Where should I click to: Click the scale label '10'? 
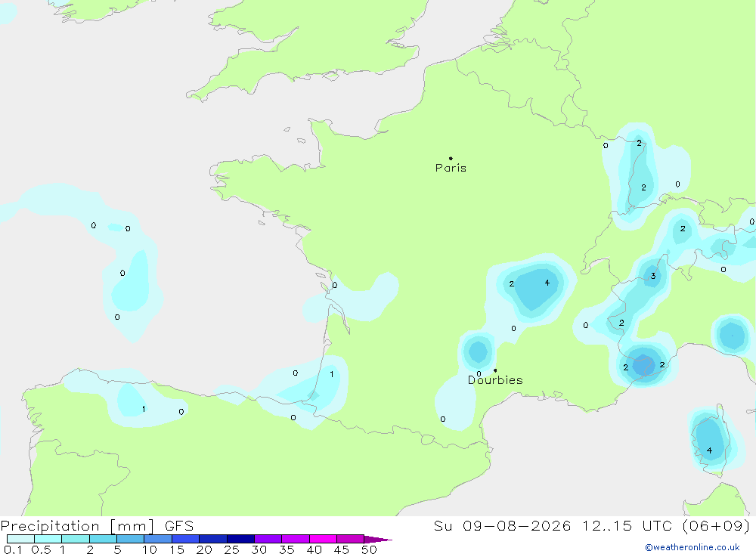(x=150, y=549)
